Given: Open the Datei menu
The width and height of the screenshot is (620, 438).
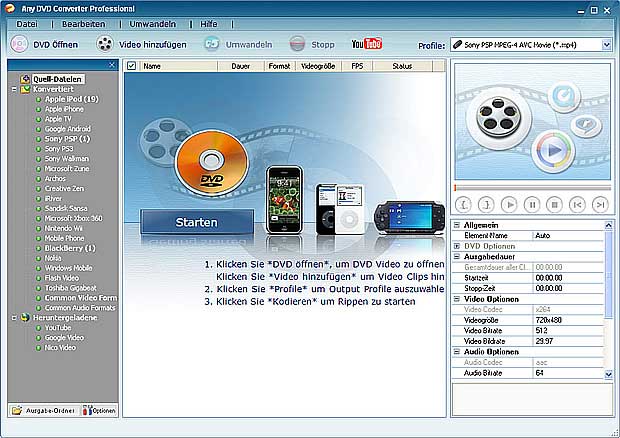Looking at the screenshot, I should click(x=26, y=24).
